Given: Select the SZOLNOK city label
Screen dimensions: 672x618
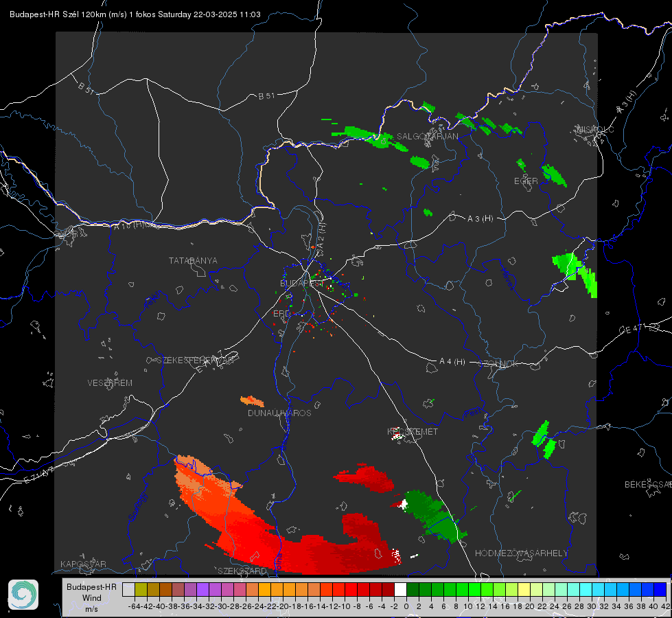Looking at the screenshot, I should coord(498,363).
